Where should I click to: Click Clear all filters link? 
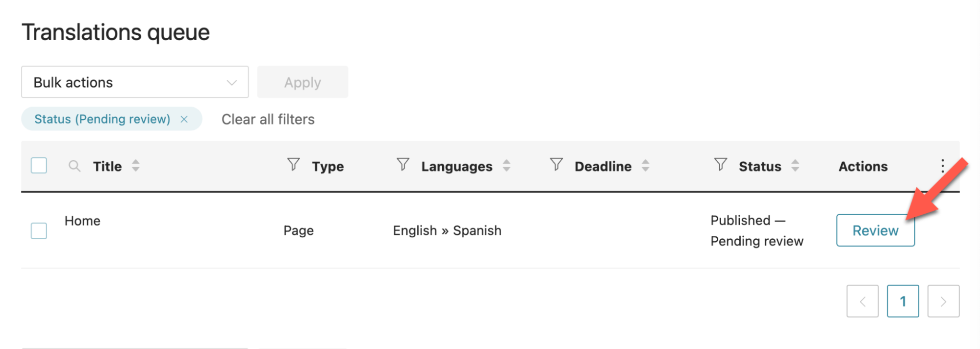(x=268, y=119)
